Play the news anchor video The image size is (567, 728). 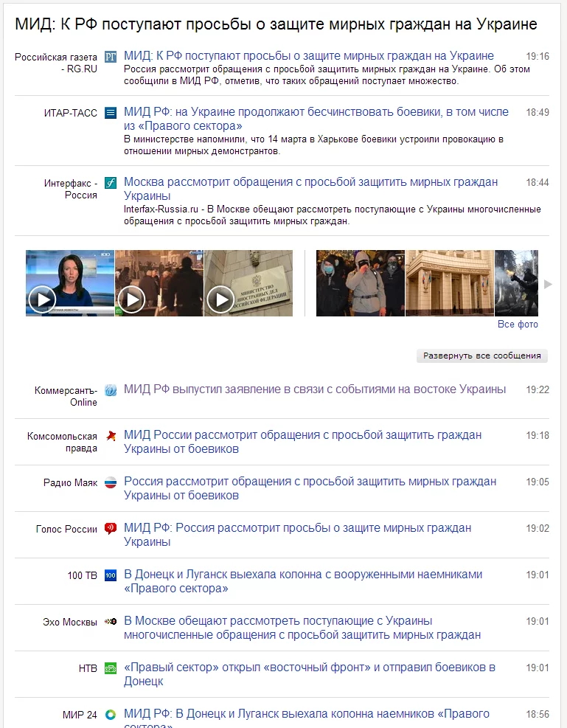[x=69, y=283]
